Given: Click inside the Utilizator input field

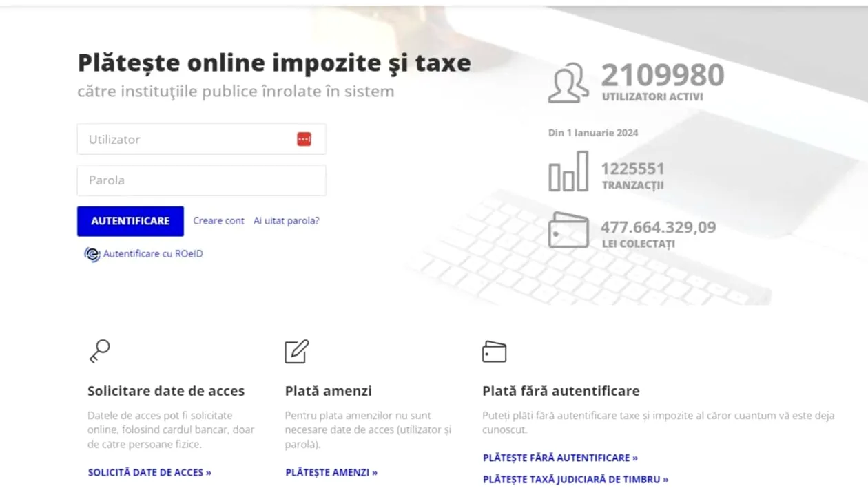Looking at the screenshot, I should pyautogui.click(x=186, y=139).
